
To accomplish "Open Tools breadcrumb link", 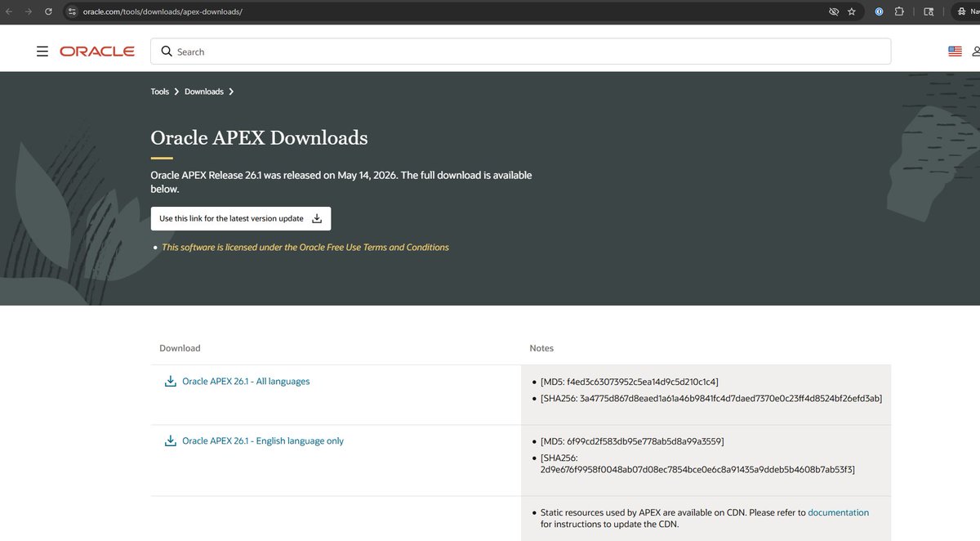I will tap(159, 92).
